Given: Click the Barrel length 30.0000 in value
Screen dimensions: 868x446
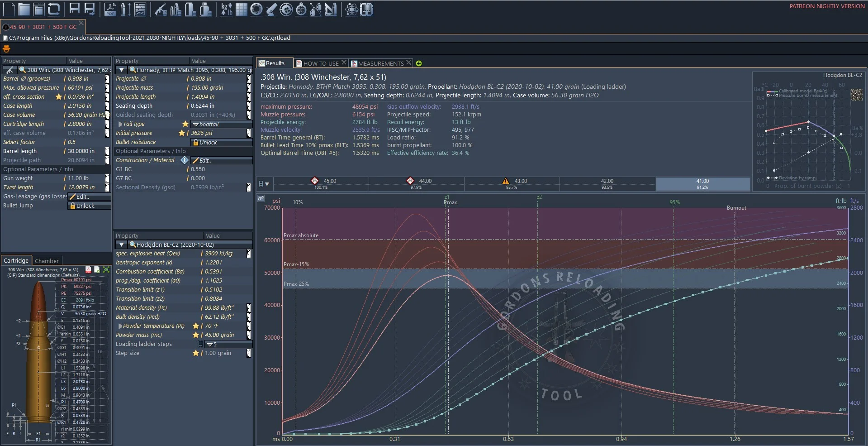Looking at the screenshot, I should point(81,151).
